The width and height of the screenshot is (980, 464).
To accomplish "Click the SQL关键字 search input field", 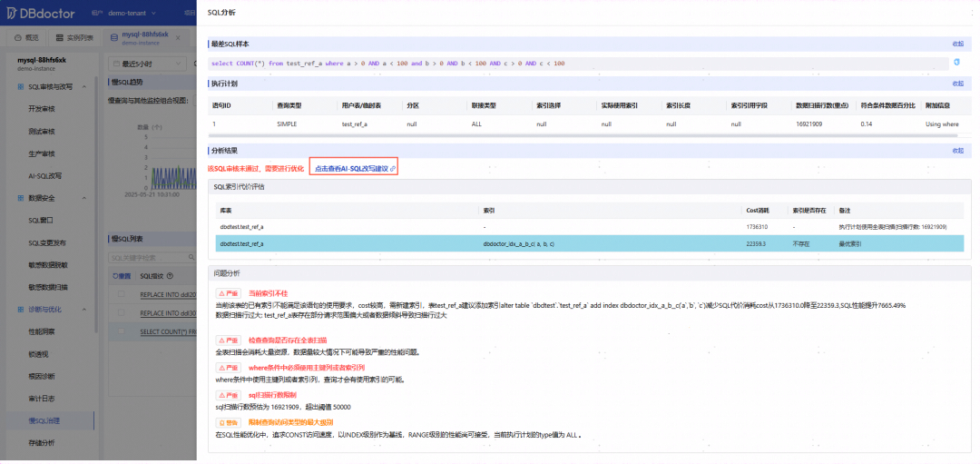I will point(147,257).
